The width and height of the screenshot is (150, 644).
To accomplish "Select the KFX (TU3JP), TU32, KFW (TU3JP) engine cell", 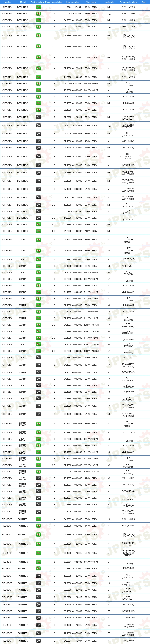I will tap(128, 553).
